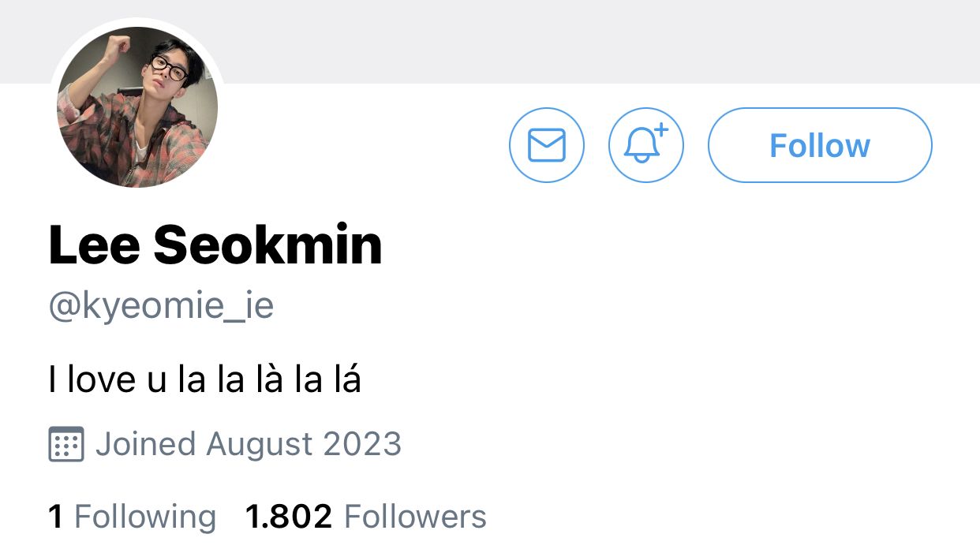
Task: Open direct message via envelope icon
Action: (x=547, y=145)
